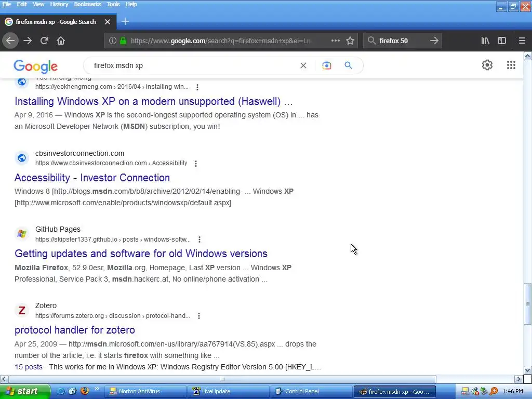
Task: Open more options for cbsinvestorconnection.com result
Action: click(x=196, y=164)
